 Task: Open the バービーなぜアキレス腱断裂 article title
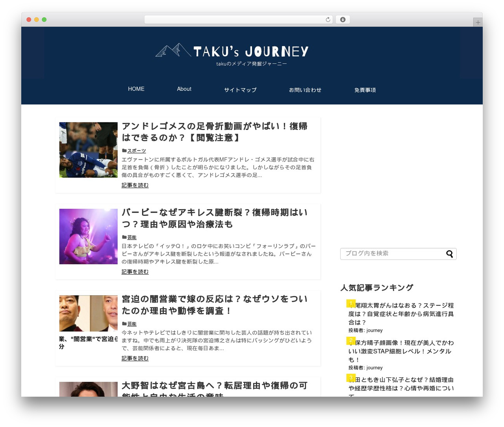pyautogui.click(x=215, y=218)
